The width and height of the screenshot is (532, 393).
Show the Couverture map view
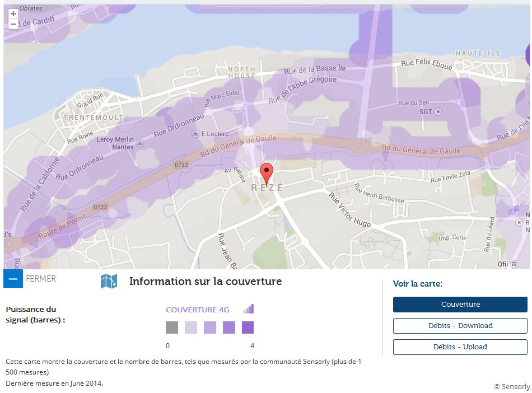pyautogui.click(x=460, y=305)
